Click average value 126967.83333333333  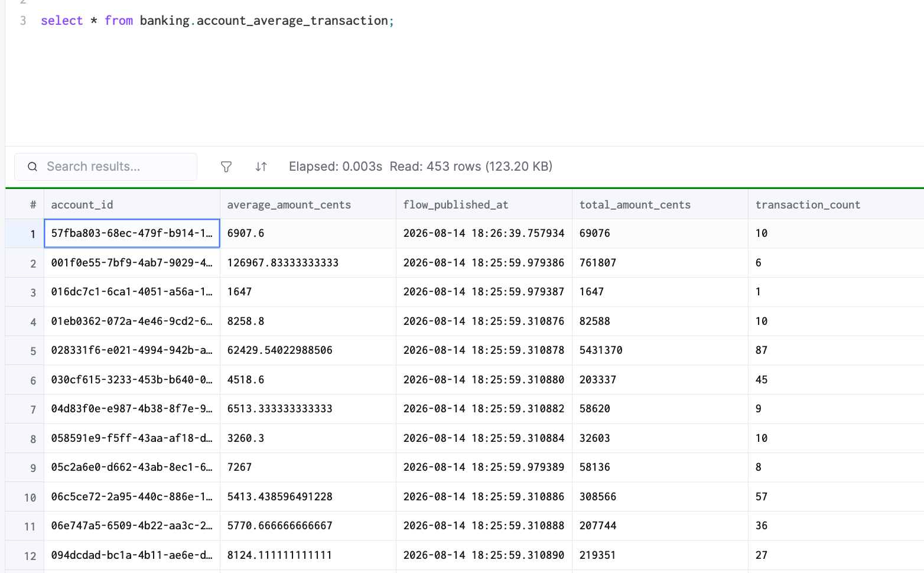coord(283,263)
